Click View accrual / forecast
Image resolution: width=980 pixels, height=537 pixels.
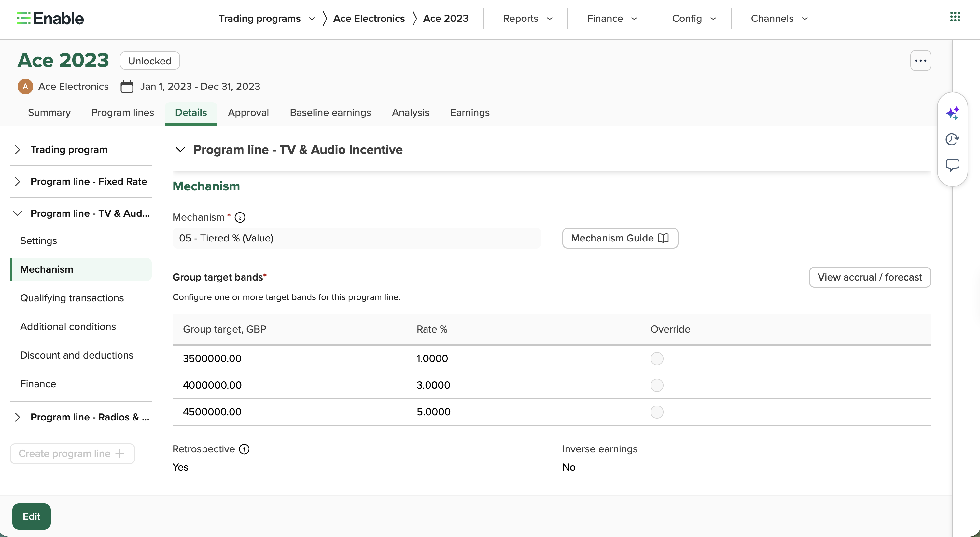[x=870, y=277]
